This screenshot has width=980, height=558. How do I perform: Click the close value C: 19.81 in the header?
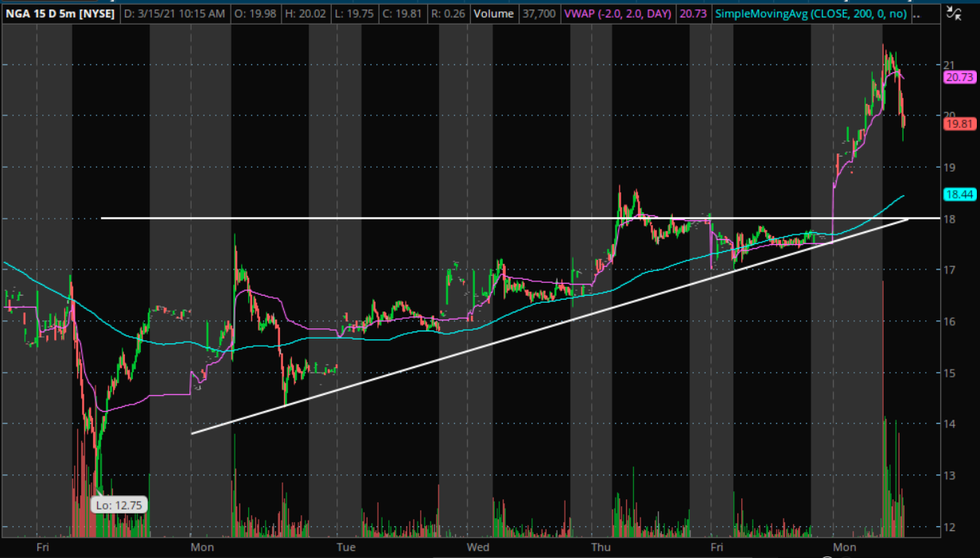[403, 14]
